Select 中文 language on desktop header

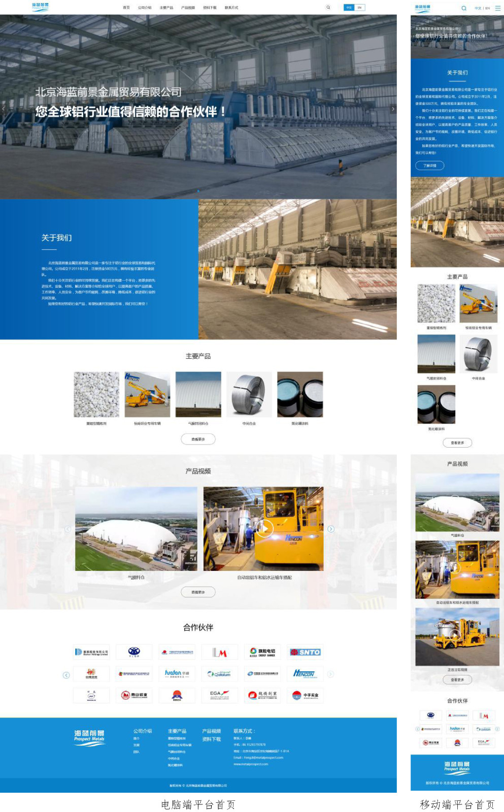(349, 8)
